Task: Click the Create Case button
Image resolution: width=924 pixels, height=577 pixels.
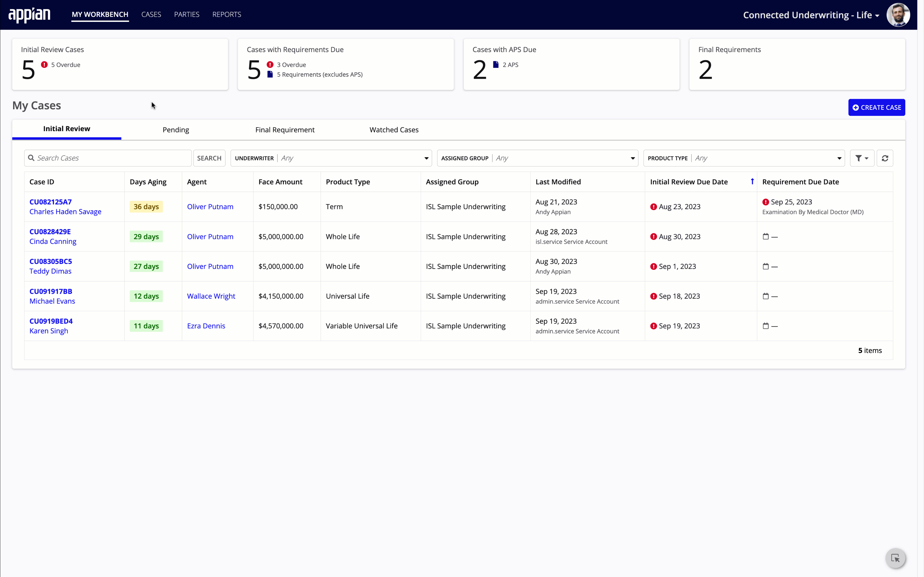Action: [877, 108]
